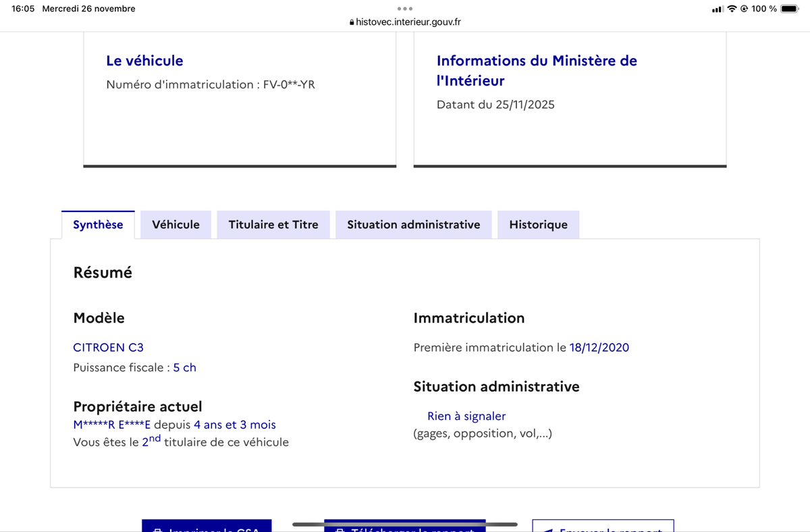
Task: Open the Véhicule tab
Action: tap(175, 225)
